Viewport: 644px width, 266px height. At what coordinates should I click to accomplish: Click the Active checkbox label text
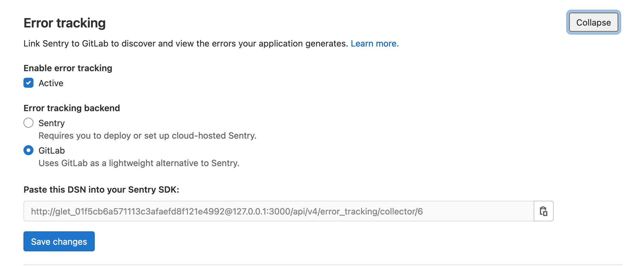tap(51, 83)
